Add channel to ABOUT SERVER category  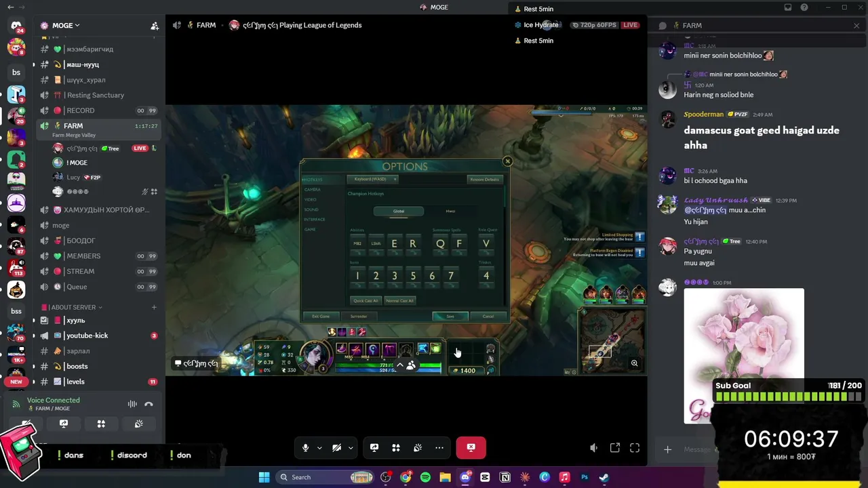pos(154,307)
